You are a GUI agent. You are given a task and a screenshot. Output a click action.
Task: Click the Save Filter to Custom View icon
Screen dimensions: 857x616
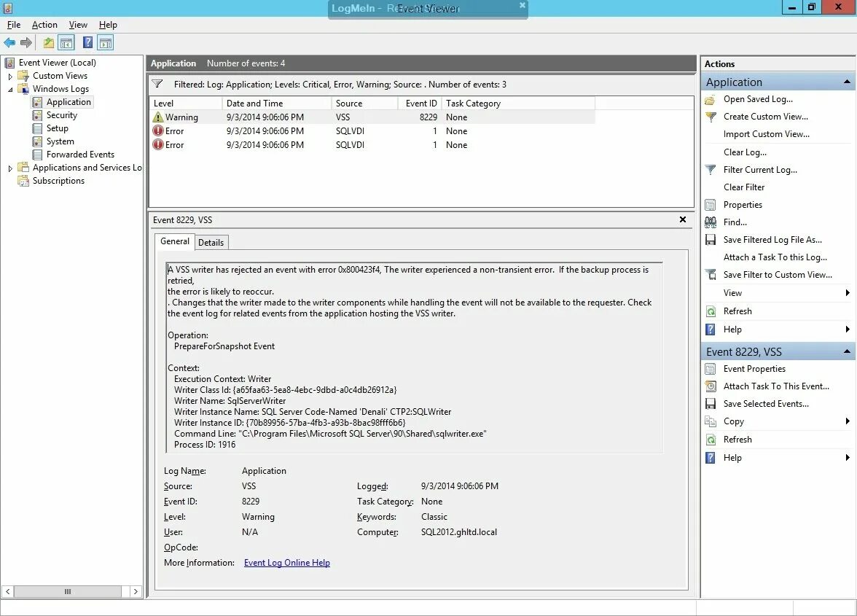[x=711, y=274]
